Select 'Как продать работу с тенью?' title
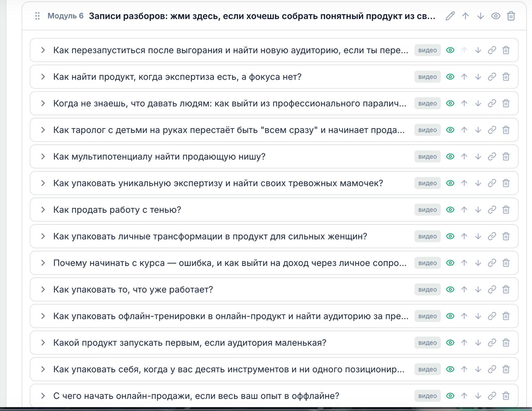This screenshot has width=532, height=411. point(117,210)
